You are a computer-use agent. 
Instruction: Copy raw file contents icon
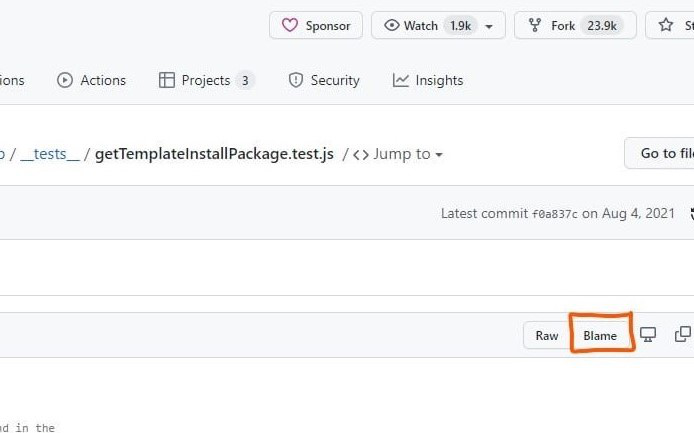coord(683,335)
